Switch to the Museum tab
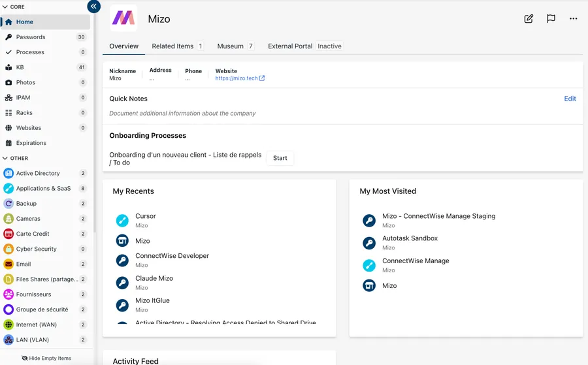Screen dimensions: 588x365 click(x=235, y=46)
